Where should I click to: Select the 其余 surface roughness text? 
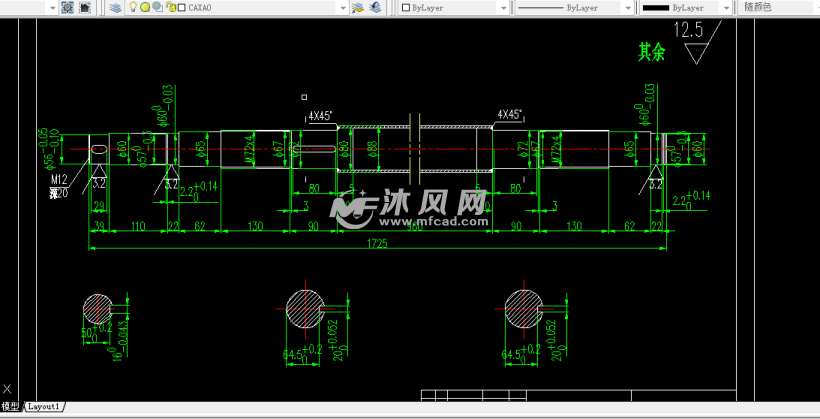pos(651,51)
